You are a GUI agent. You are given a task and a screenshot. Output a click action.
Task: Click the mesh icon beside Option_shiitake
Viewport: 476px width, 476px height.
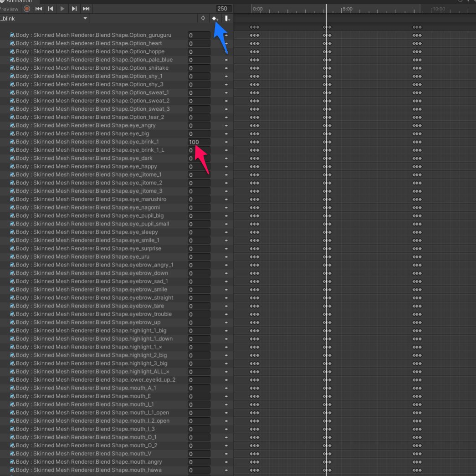pyautogui.click(x=12, y=68)
